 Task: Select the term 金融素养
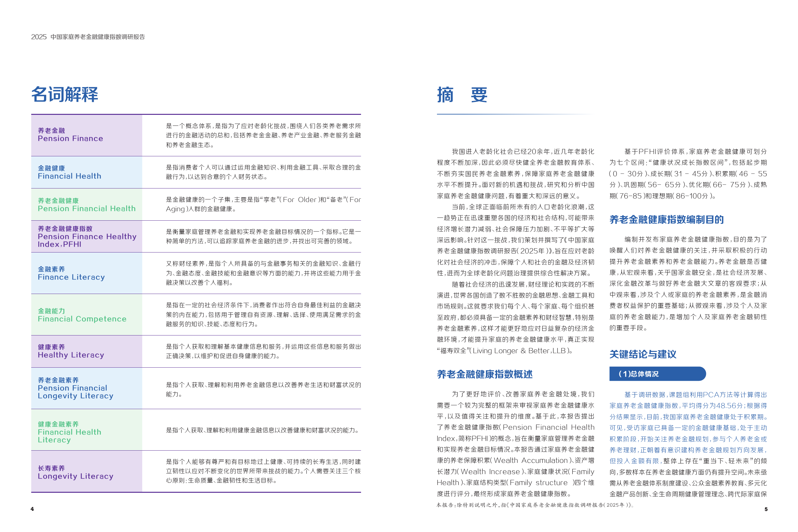[51, 269]
